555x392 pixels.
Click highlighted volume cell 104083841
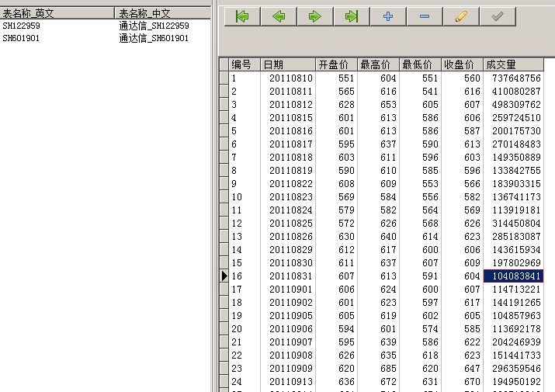(513, 276)
